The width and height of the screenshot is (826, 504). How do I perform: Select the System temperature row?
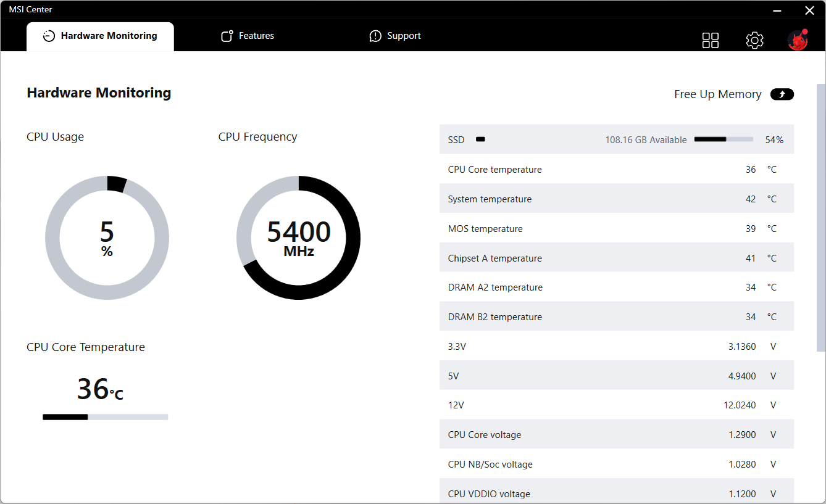616,199
